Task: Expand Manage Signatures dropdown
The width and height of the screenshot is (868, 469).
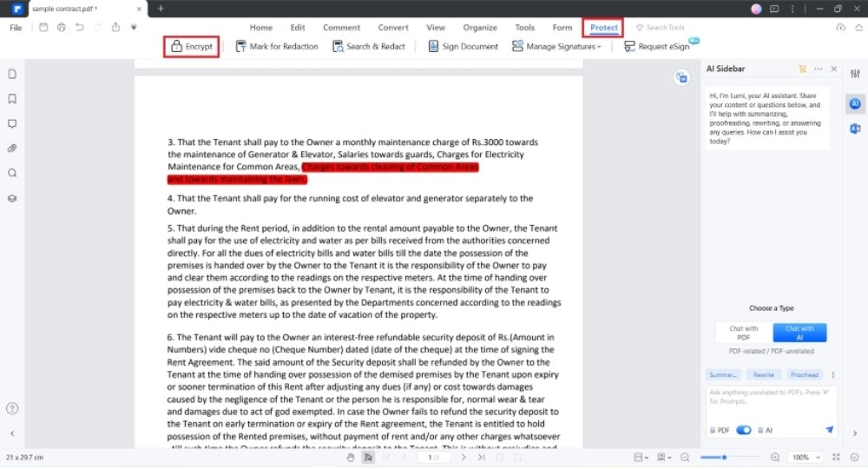Action: (x=556, y=47)
